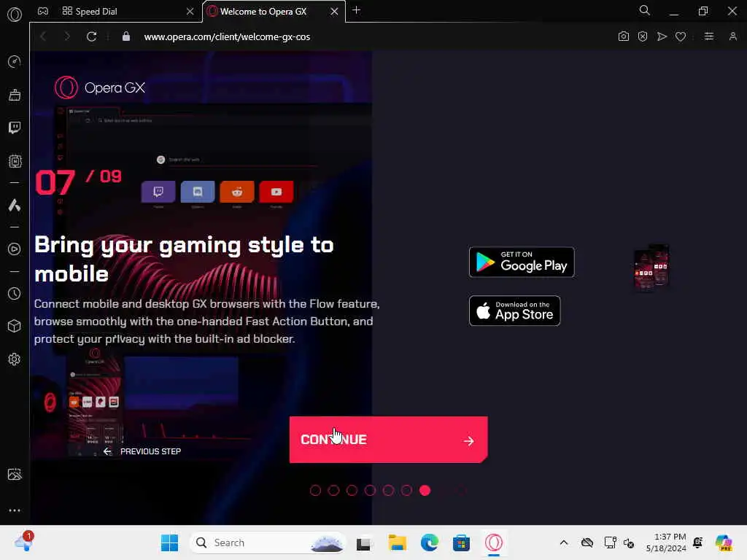
Task: Jump to step five pagination dot
Action: [388, 491]
